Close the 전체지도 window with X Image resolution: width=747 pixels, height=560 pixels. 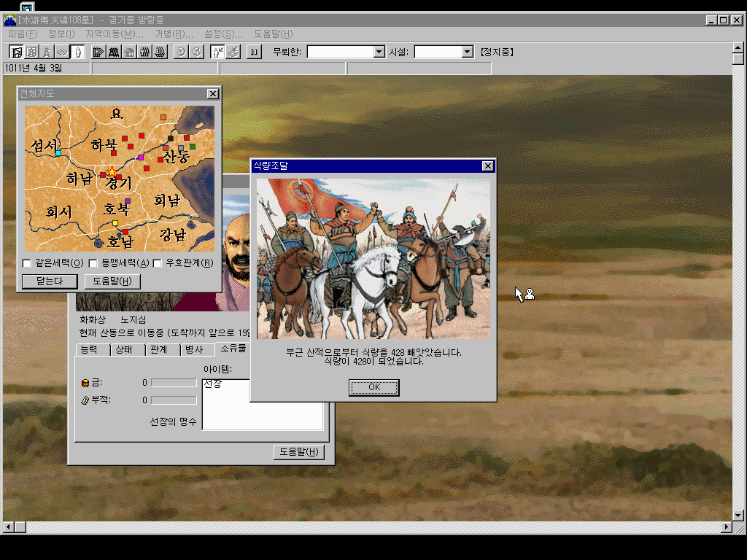pyautogui.click(x=213, y=94)
